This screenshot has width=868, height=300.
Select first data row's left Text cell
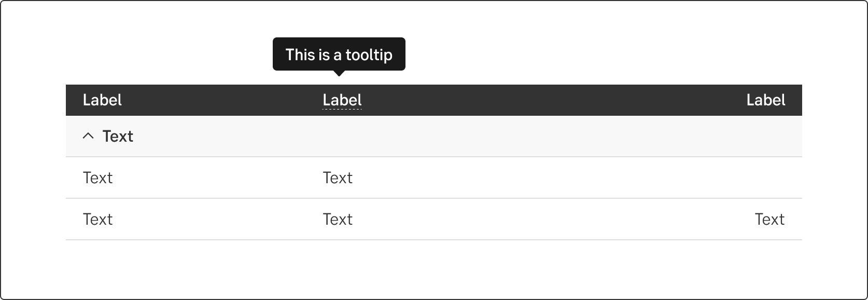pos(97,178)
